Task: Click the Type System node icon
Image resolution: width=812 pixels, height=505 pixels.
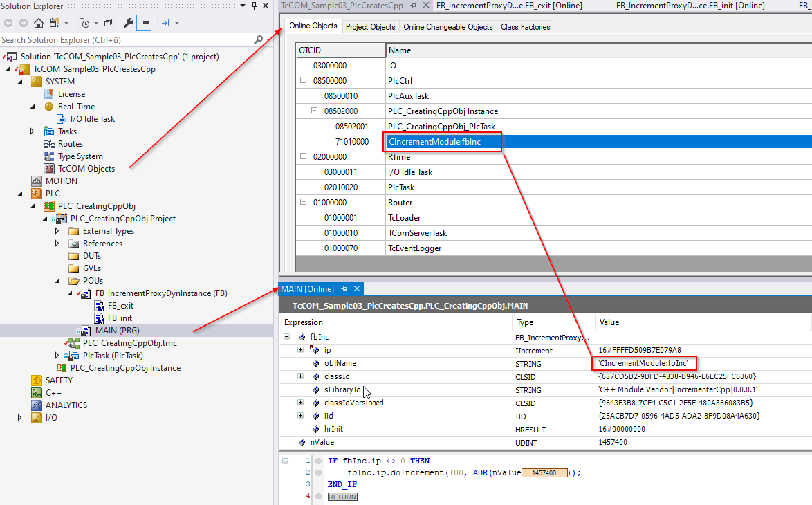Action: coord(49,156)
